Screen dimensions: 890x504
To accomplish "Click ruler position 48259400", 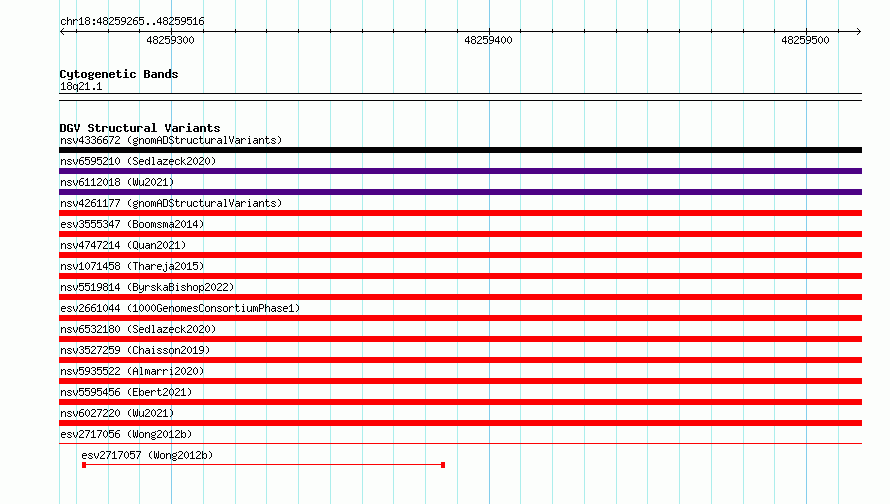I will point(488,40).
